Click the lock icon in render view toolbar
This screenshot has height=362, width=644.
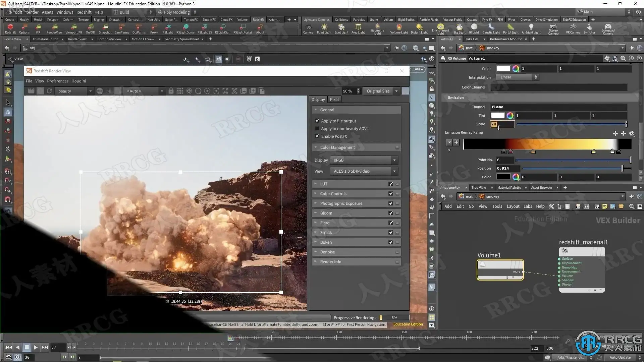pos(171,91)
